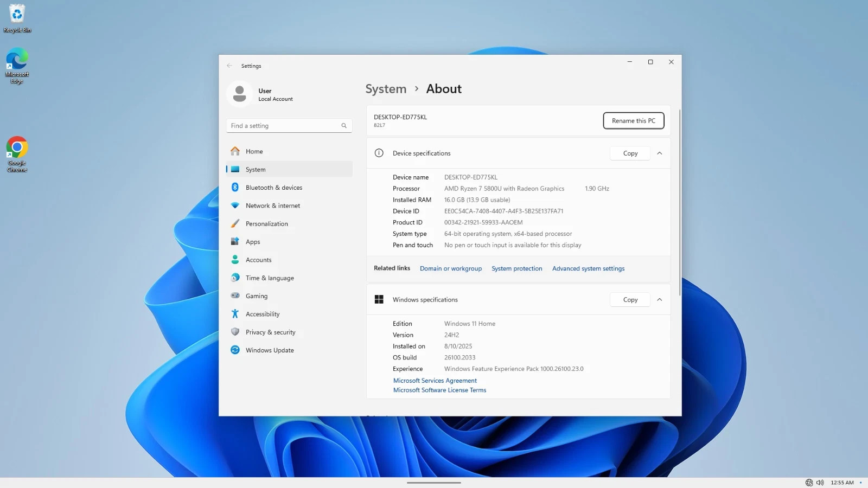Screen dimensions: 868x488
Task: Open the network globe icon in system tray
Action: click(x=809, y=483)
